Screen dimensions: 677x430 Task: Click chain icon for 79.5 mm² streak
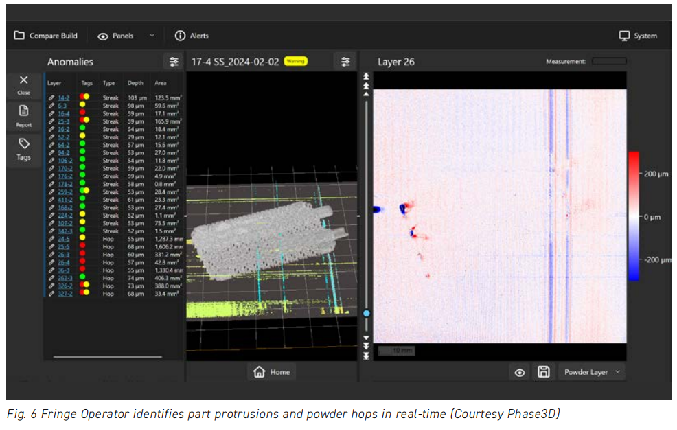tap(51, 223)
